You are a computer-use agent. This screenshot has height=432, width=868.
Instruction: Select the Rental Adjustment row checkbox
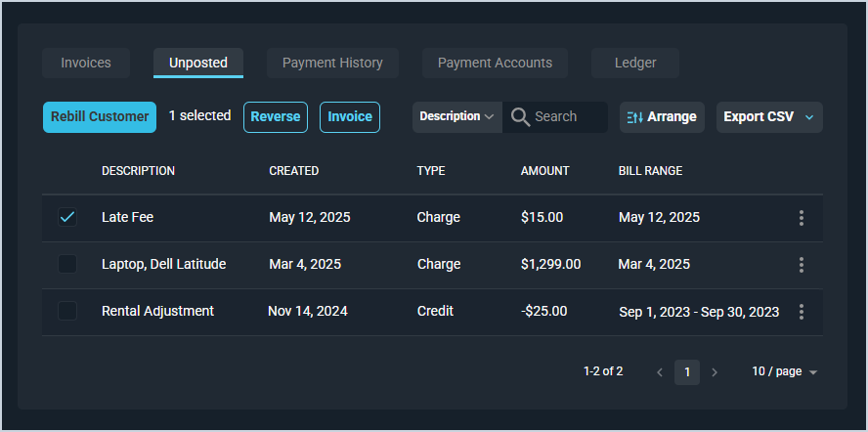[x=67, y=312]
